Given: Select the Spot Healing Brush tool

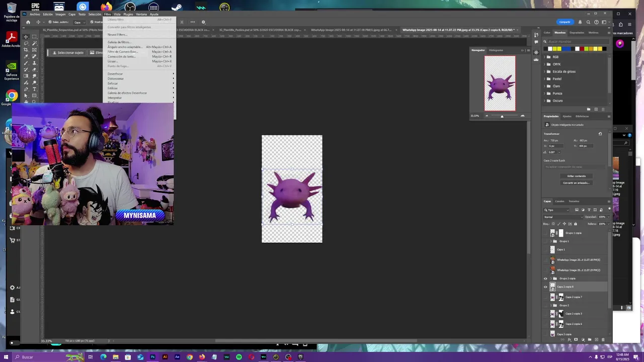Looking at the screenshot, I should 34,56.
